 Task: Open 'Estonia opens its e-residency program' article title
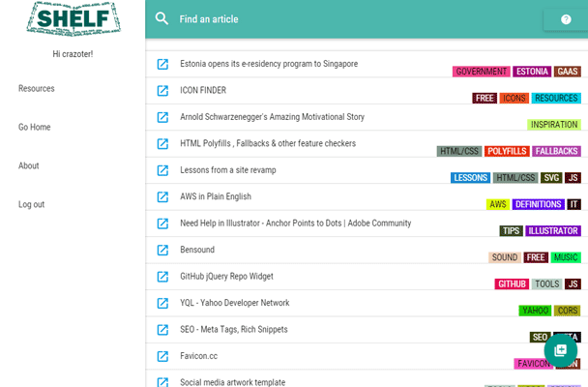[x=269, y=64]
